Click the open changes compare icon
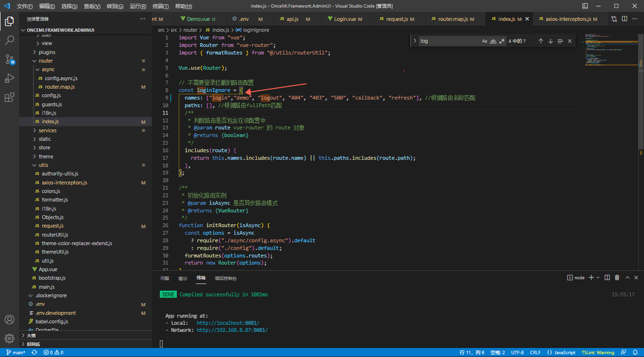Image resolution: width=644 pixels, height=357 pixels. click(x=614, y=19)
